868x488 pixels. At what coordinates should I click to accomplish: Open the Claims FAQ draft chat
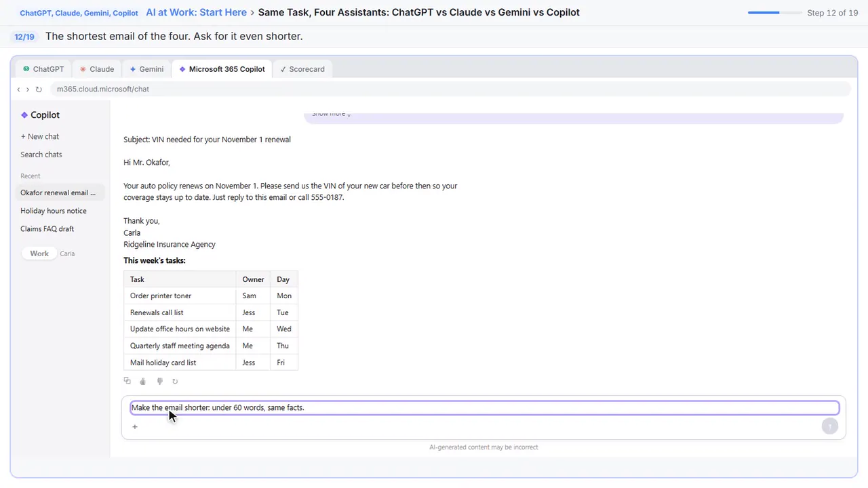47,229
